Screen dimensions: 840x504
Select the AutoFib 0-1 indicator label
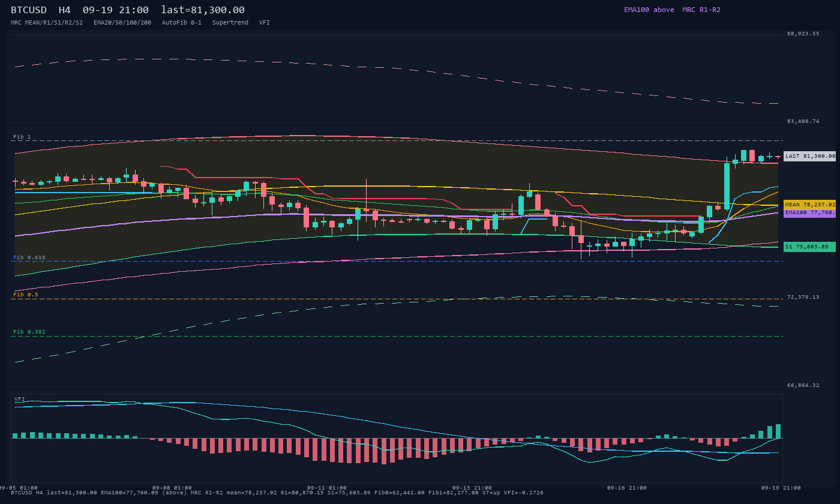[x=182, y=23]
